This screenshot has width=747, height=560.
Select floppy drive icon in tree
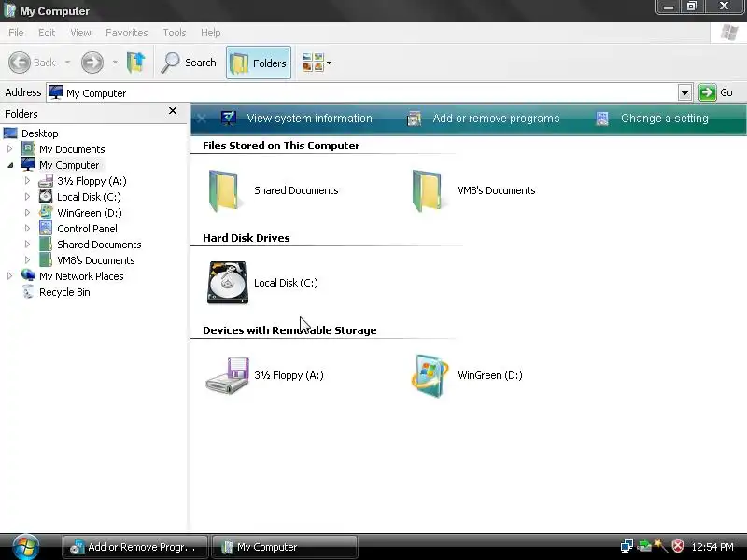[x=46, y=180]
